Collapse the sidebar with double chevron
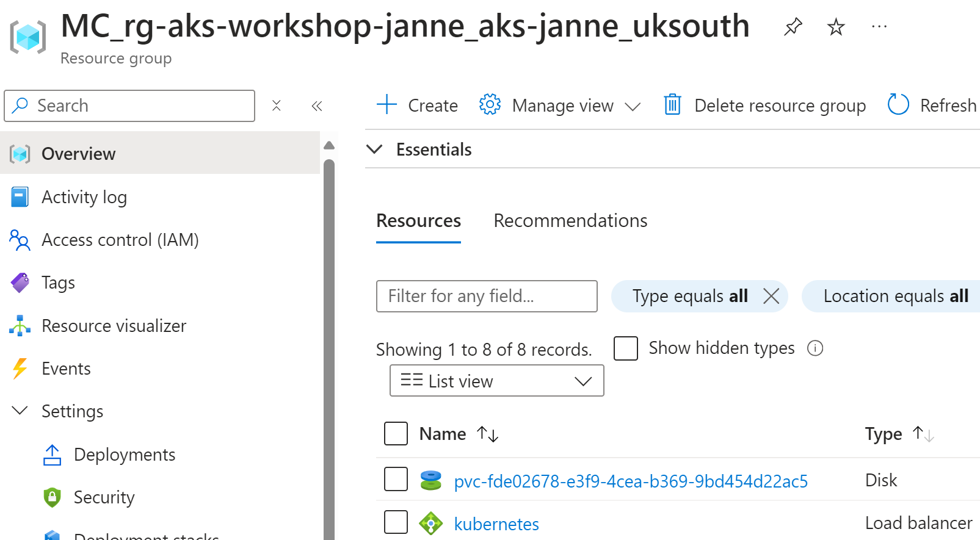Viewport: 980px width, 540px height. point(316,106)
